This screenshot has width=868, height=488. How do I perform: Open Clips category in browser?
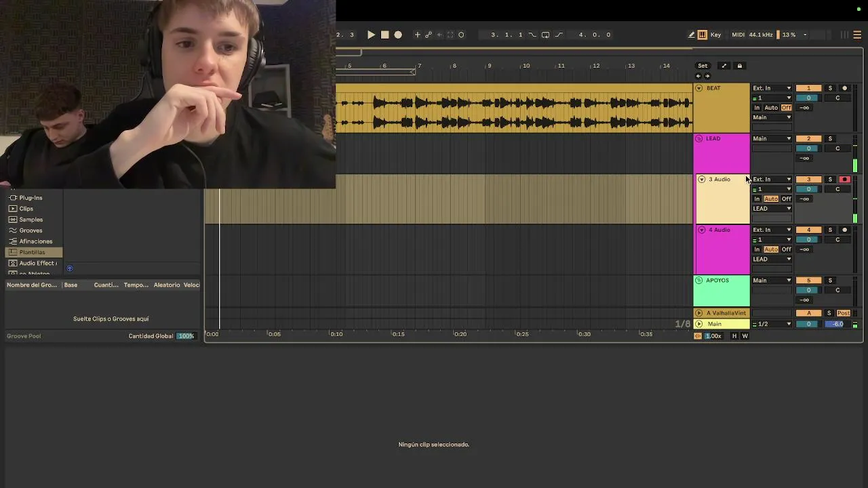26,209
